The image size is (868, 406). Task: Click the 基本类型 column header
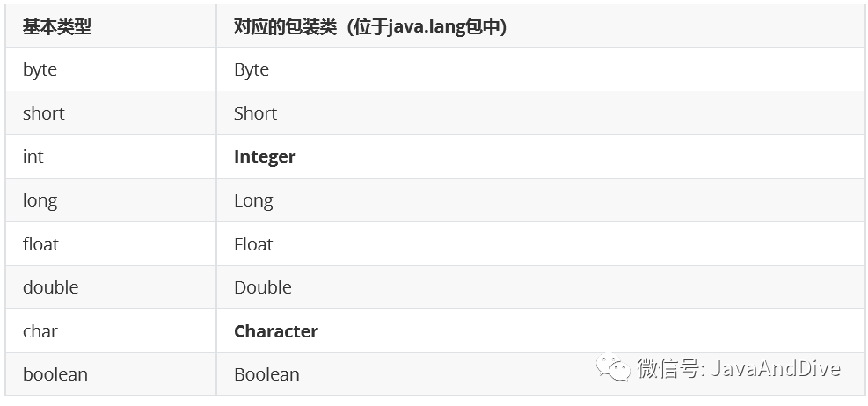click(x=111, y=26)
